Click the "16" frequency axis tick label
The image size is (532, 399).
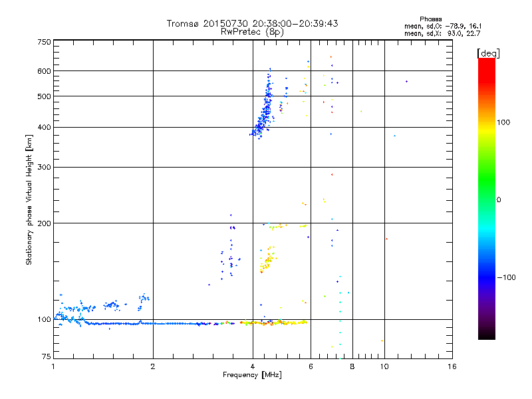click(452, 366)
